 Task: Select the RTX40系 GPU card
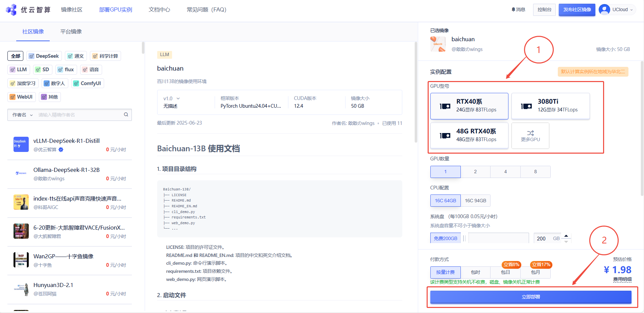click(469, 106)
